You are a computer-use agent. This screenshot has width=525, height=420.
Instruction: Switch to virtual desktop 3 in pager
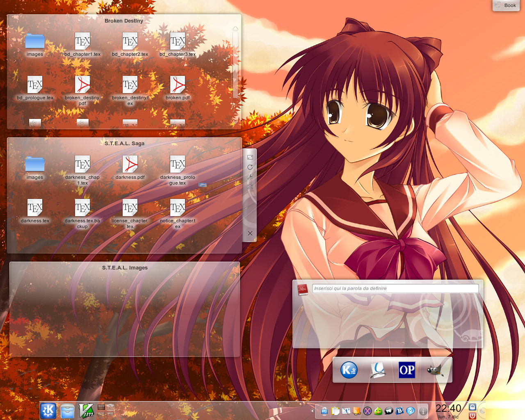coord(101,414)
